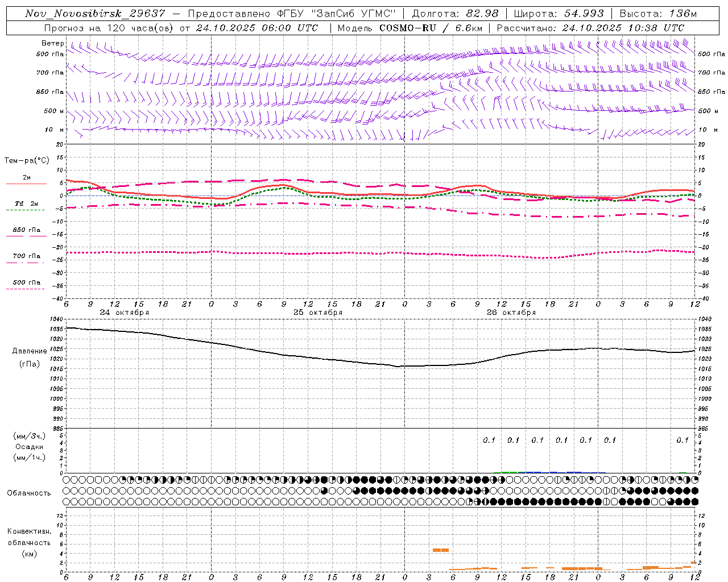Click the 500 гПа temperature legend swatch
The width and height of the screenshot is (728, 582).
(25, 289)
